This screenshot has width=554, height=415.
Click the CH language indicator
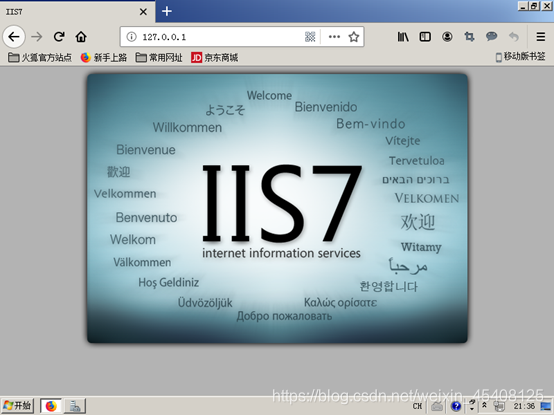point(417,406)
